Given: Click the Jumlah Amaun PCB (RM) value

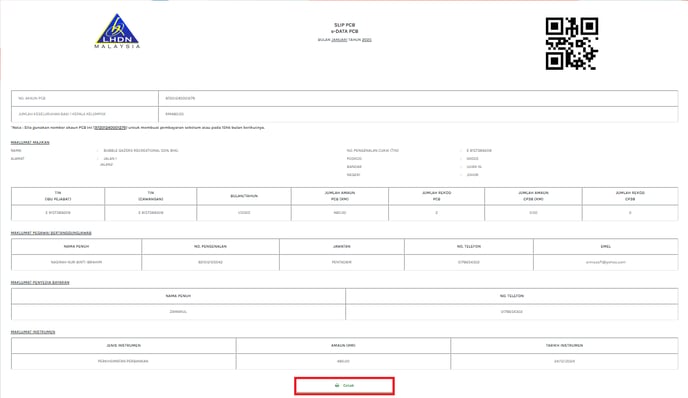Looking at the screenshot, I should pos(340,212).
